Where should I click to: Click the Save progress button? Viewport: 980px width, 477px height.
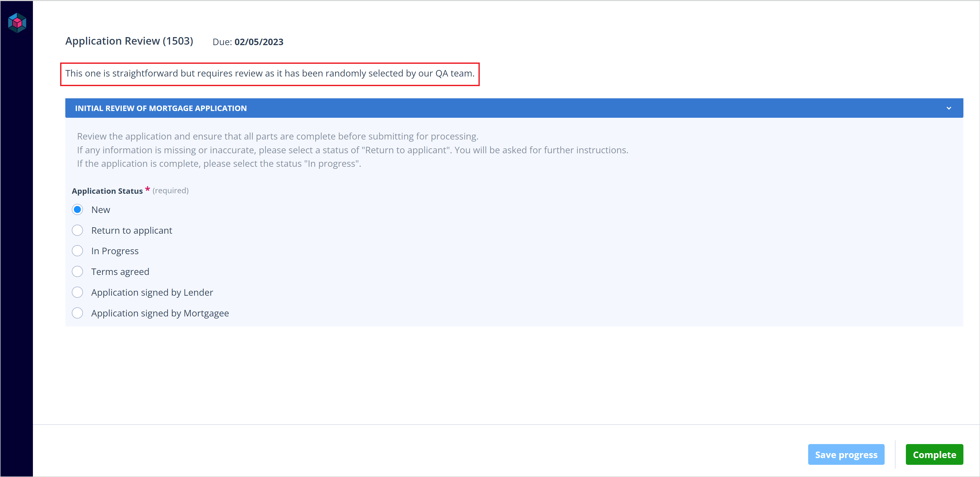(846, 454)
